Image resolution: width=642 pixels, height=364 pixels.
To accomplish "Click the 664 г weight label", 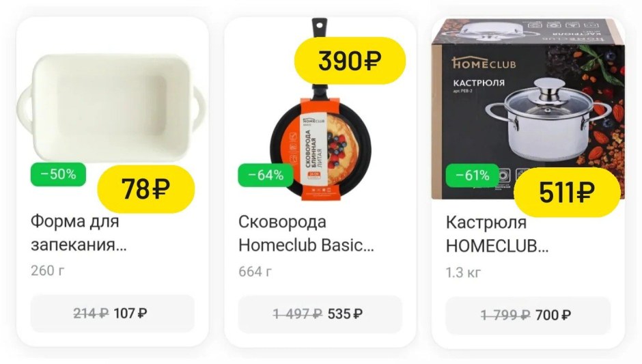I will pyautogui.click(x=255, y=272).
